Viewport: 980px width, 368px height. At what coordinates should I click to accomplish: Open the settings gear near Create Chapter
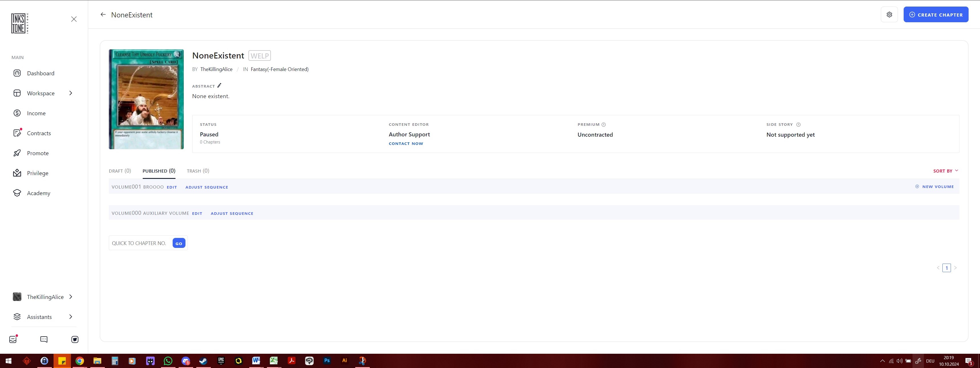pyautogui.click(x=889, y=14)
